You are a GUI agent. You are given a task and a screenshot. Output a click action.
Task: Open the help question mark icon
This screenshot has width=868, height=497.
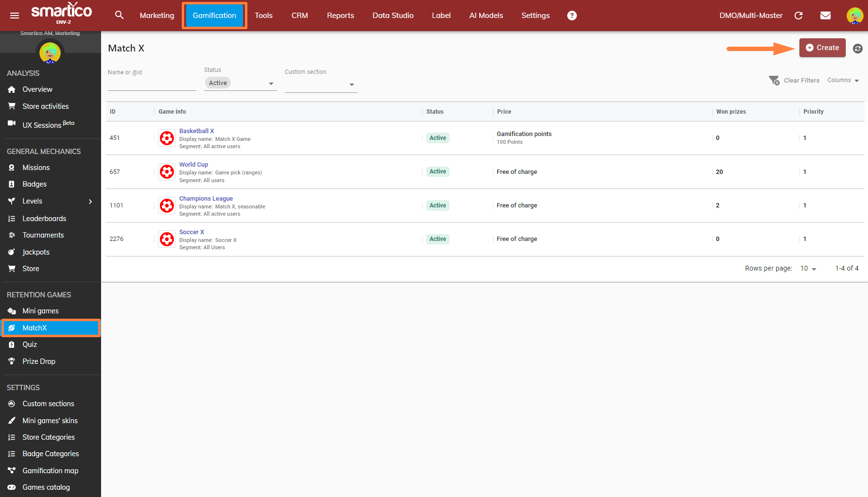point(572,16)
